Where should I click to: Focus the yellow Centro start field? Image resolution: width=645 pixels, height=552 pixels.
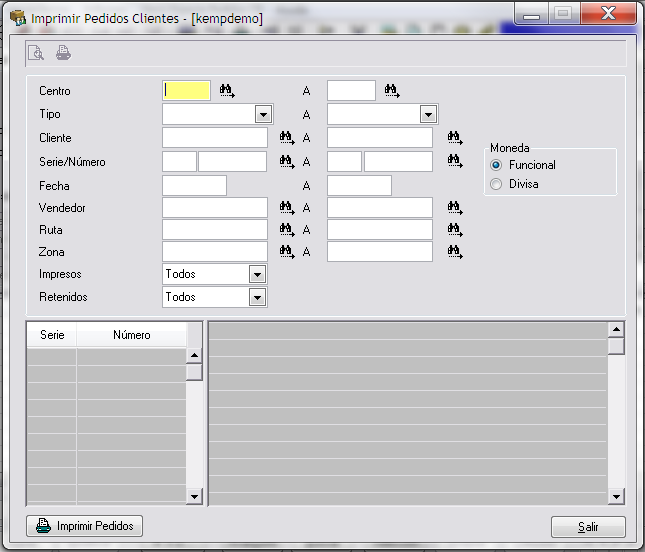point(186,90)
